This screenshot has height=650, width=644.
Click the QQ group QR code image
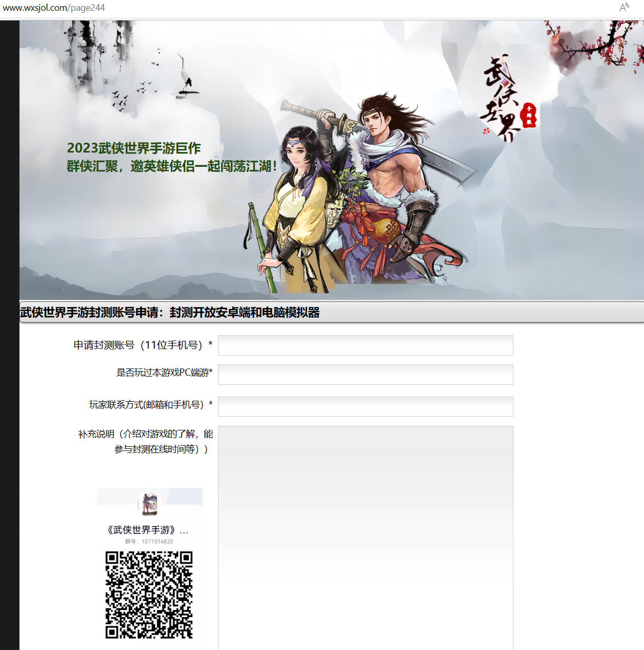click(x=149, y=595)
